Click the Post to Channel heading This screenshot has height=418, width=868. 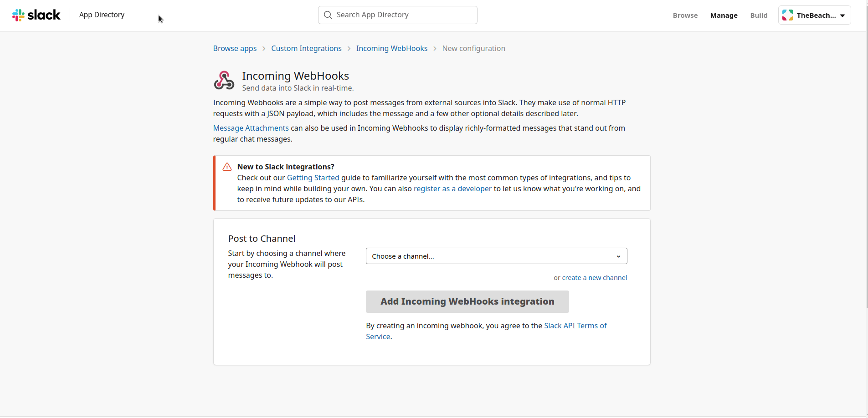click(x=262, y=239)
